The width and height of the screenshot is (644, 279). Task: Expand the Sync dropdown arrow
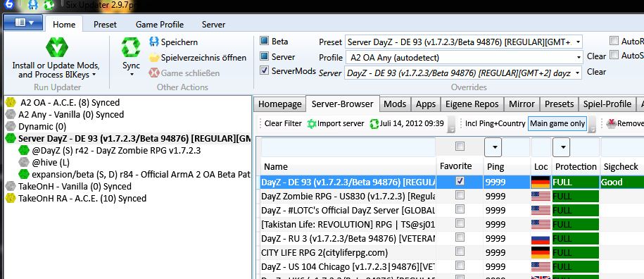pos(132,75)
